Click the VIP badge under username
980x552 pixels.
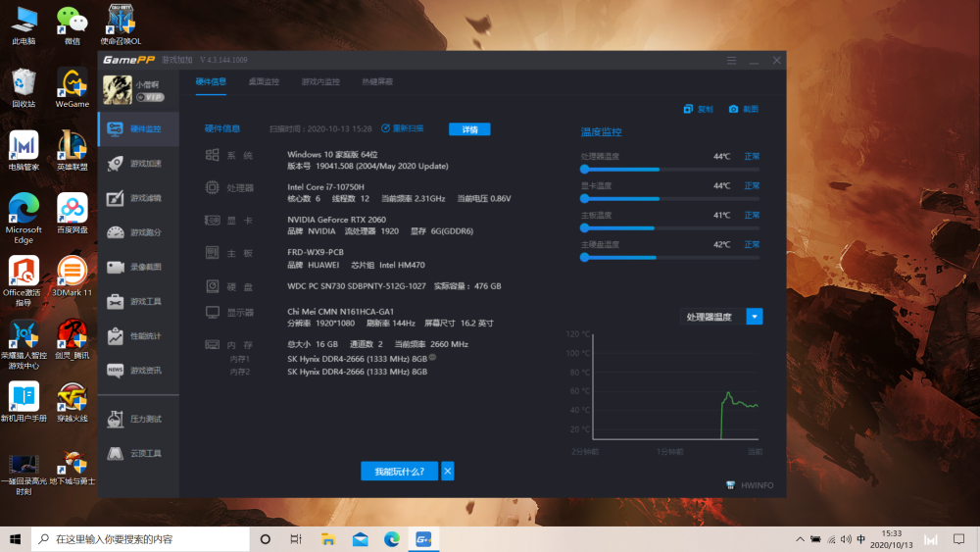pyautogui.click(x=150, y=97)
